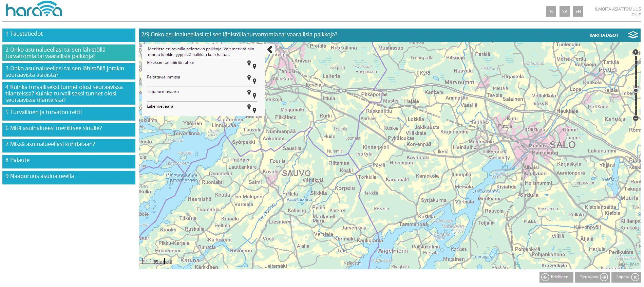
Task: Open the Ilmoita asiattomuus link
Action: pyautogui.click(x=618, y=9)
